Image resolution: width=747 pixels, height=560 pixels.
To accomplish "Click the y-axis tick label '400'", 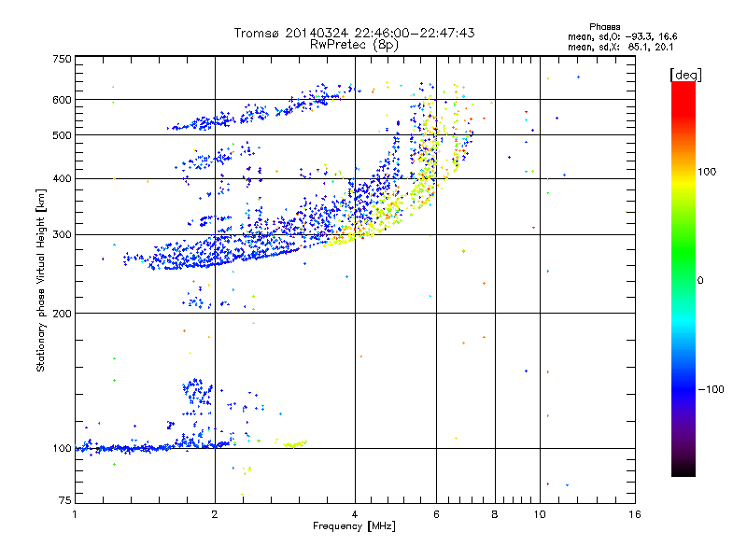I will pyautogui.click(x=62, y=179).
